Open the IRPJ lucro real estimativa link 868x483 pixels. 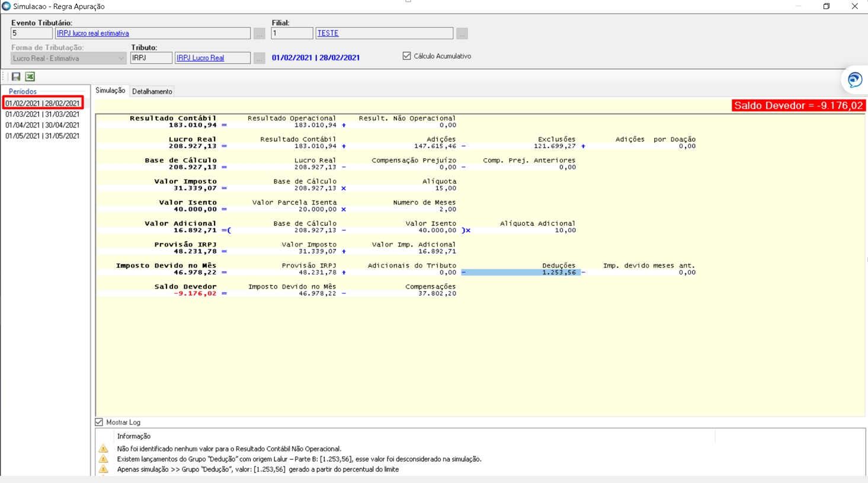93,33
